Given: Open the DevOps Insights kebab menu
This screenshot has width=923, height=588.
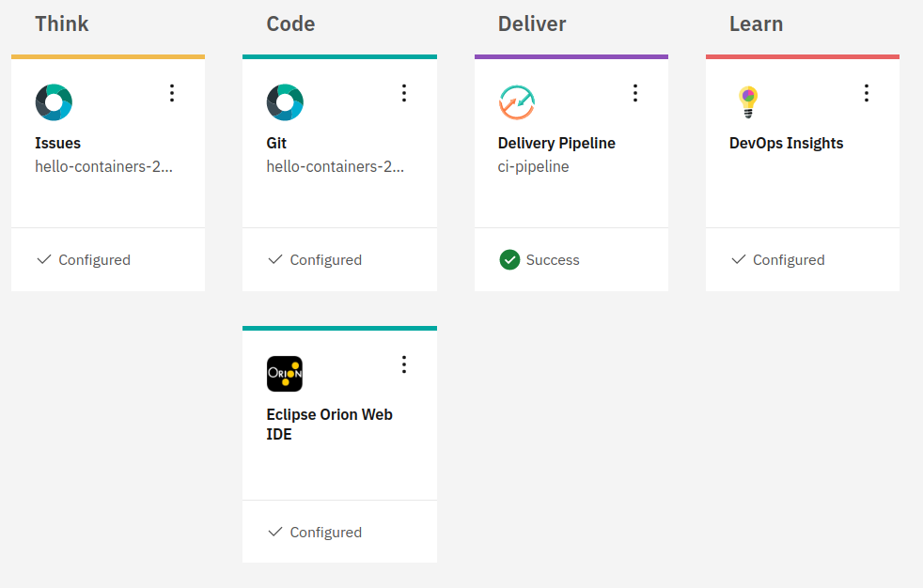Looking at the screenshot, I should pyautogui.click(x=867, y=92).
